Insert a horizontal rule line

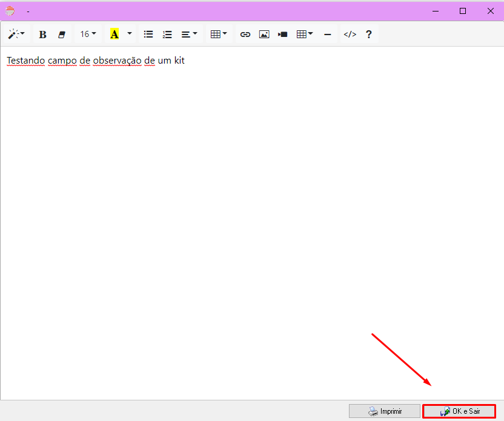(x=328, y=34)
